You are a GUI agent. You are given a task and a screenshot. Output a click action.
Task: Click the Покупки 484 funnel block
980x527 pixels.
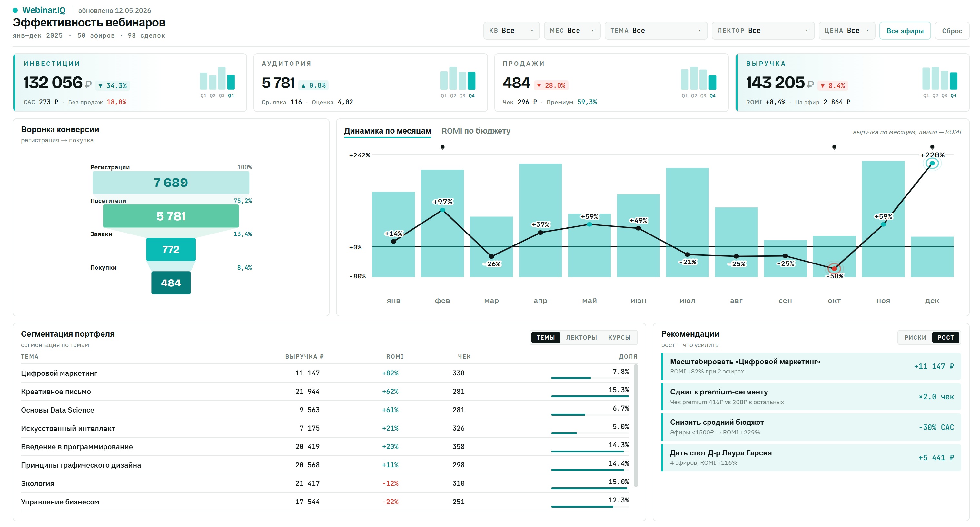171,283
